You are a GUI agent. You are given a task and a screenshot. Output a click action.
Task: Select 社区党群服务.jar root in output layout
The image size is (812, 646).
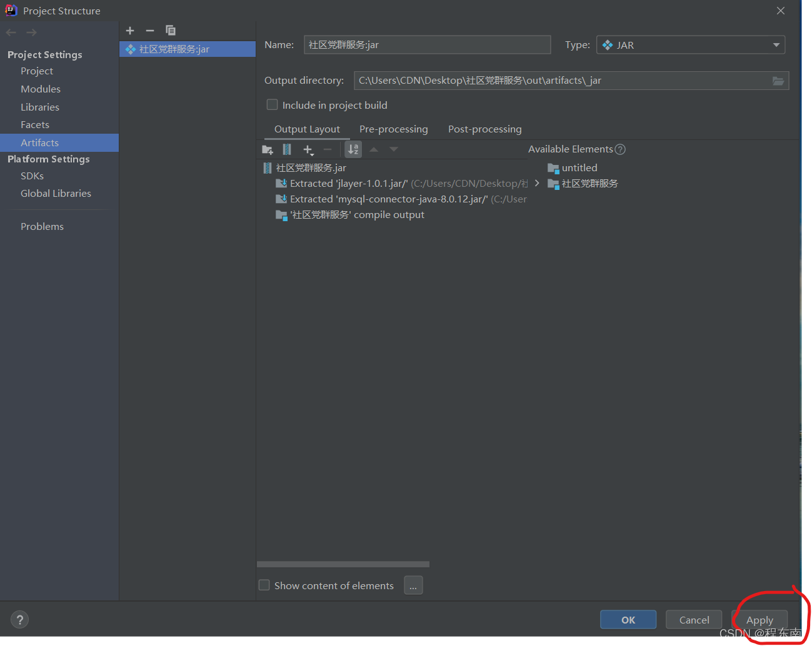311,168
